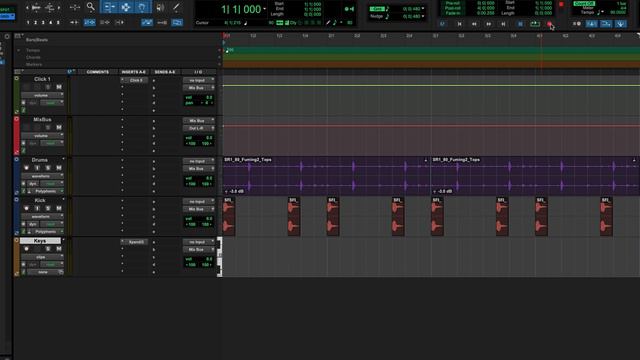This screenshot has height=360, width=640.
Task: Open main counter format dropdown arrow
Action: pyautogui.click(x=264, y=9)
